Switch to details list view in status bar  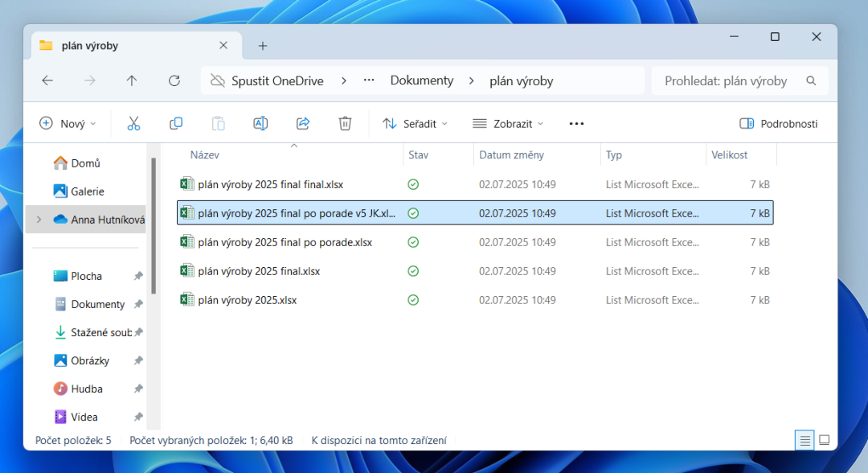(x=804, y=440)
